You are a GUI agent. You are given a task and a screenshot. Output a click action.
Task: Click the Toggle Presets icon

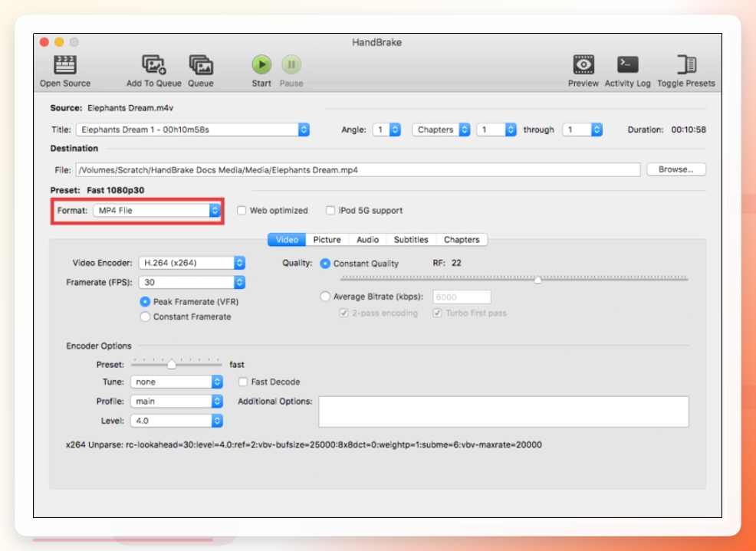click(x=686, y=64)
